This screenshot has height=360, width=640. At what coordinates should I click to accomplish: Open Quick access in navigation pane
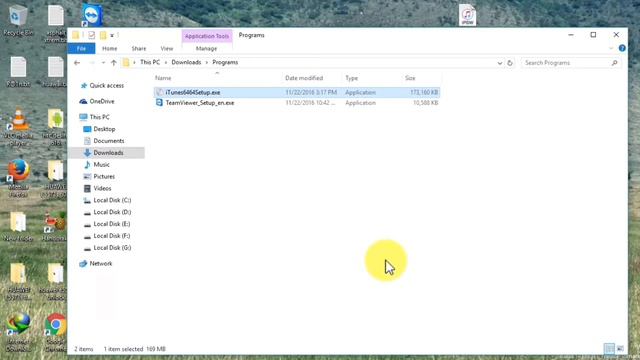[107, 86]
